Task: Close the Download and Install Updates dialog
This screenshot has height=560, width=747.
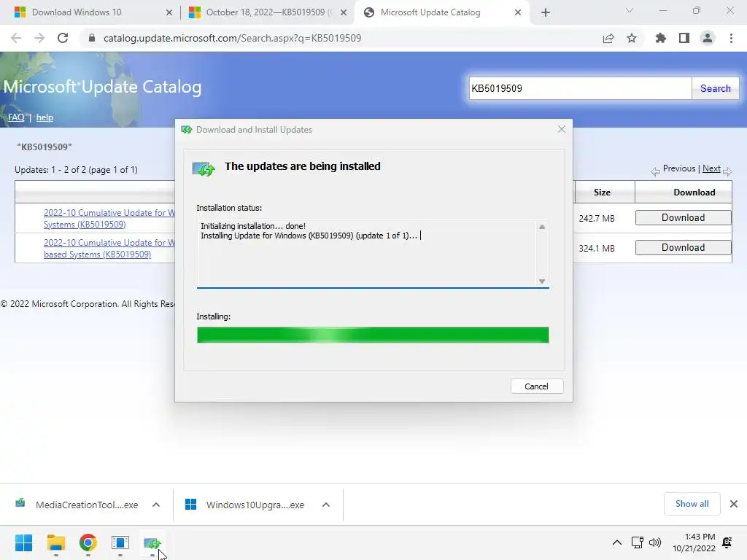Action: [562, 129]
